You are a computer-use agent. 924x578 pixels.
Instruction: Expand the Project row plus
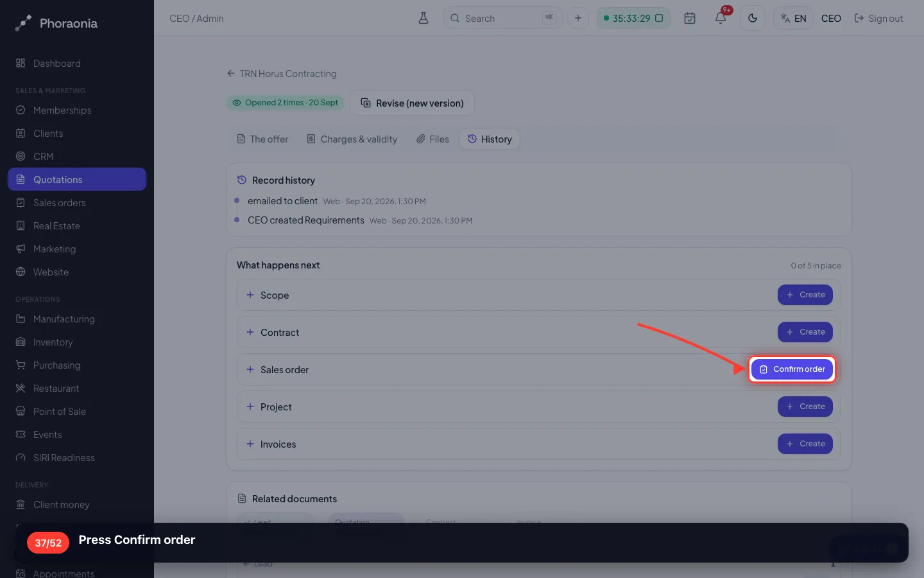[250, 407]
